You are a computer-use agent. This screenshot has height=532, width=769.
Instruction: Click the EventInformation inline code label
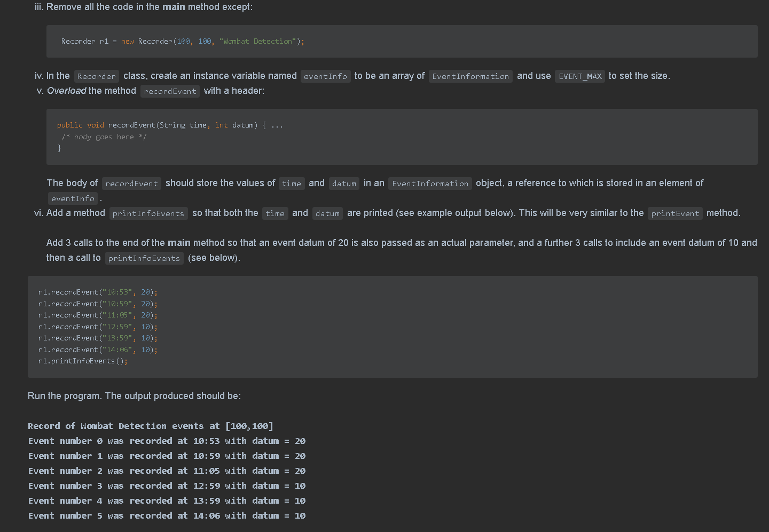click(470, 76)
